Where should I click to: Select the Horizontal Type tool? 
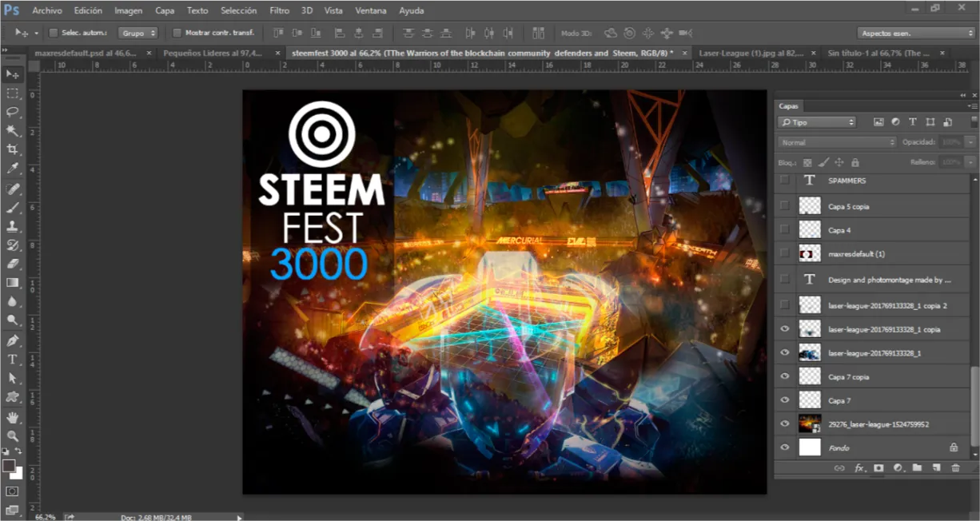(x=13, y=360)
